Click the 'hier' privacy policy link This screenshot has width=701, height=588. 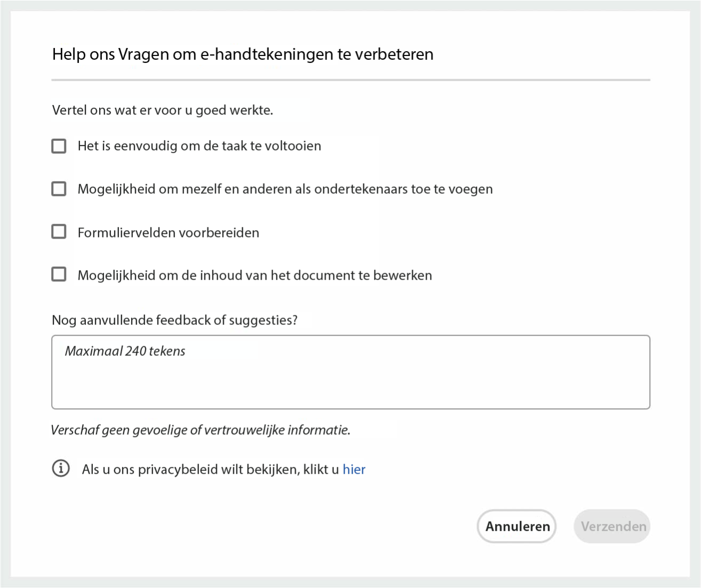354,470
